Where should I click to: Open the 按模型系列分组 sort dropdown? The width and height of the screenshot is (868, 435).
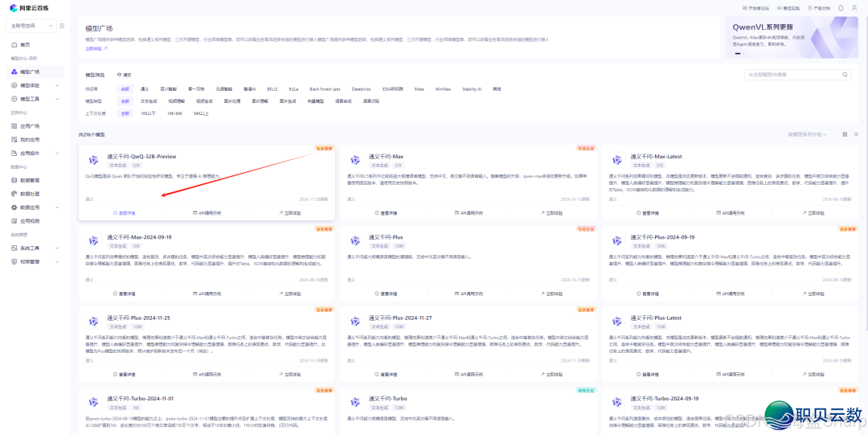[x=808, y=134]
